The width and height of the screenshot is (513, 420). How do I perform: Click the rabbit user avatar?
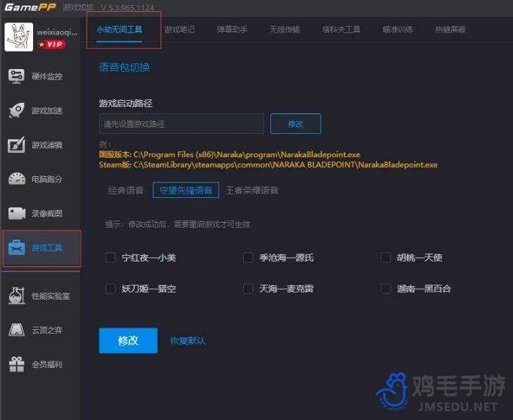tap(18, 37)
